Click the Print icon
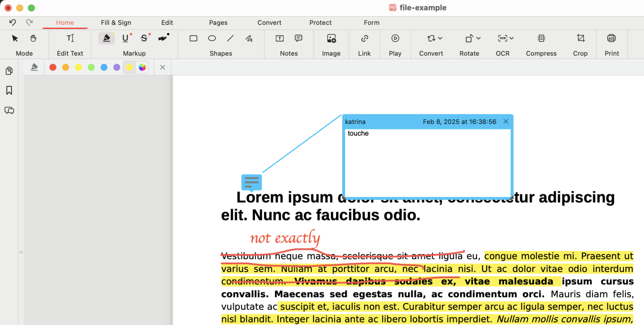Image resolution: width=644 pixels, height=325 pixels. click(x=612, y=38)
